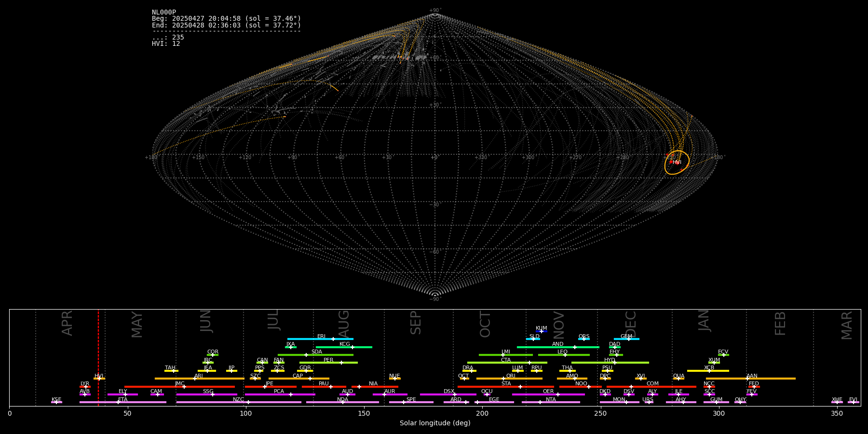Click the CAP shower label

(x=298, y=376)
